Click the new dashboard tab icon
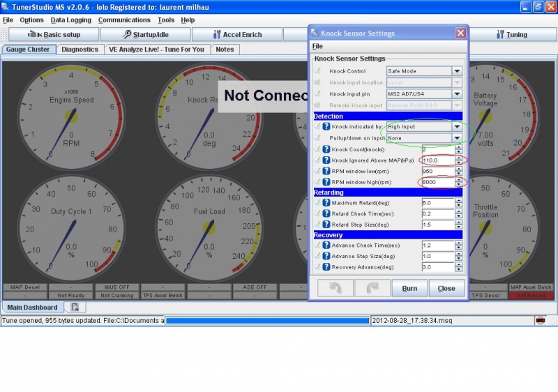 click(x=75, y=307)
